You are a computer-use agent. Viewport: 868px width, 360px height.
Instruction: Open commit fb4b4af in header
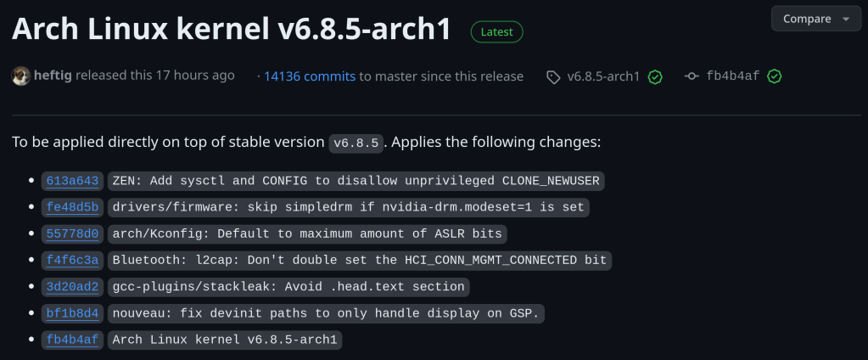[x=732, y=76]
